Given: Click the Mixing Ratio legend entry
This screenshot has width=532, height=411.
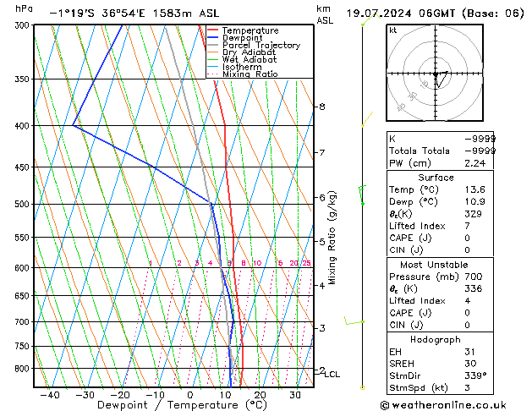Looking at the screenshot, I should (x=243, y=74).
